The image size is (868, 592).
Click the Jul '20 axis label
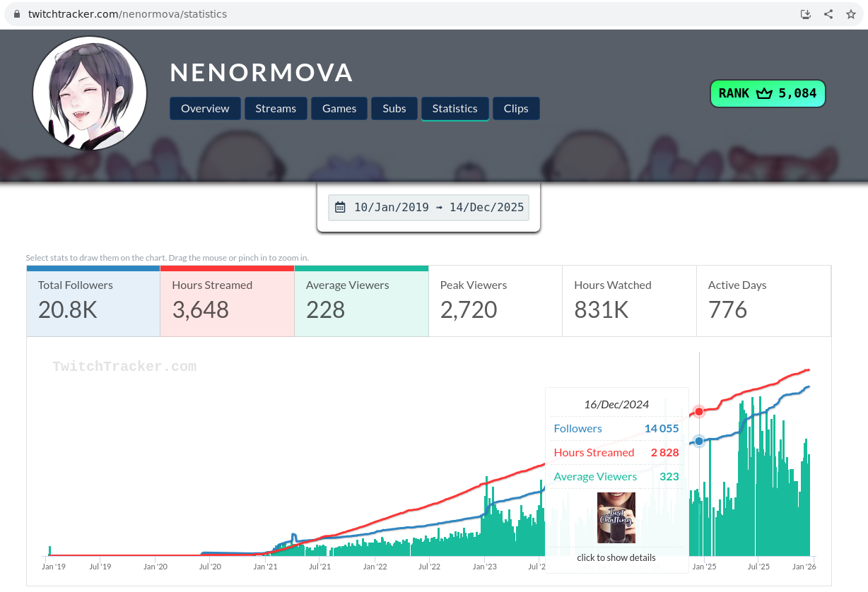pyautogui.click(x=210, y=567)
